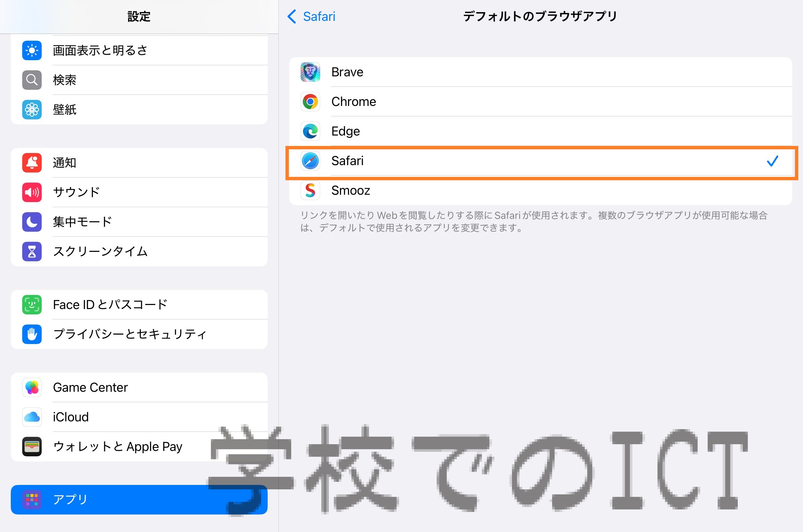The image size is (803, 532).
Task: Tap the デフォルトのブラウザアプリ page title
Action: click(x=540, y=16)
